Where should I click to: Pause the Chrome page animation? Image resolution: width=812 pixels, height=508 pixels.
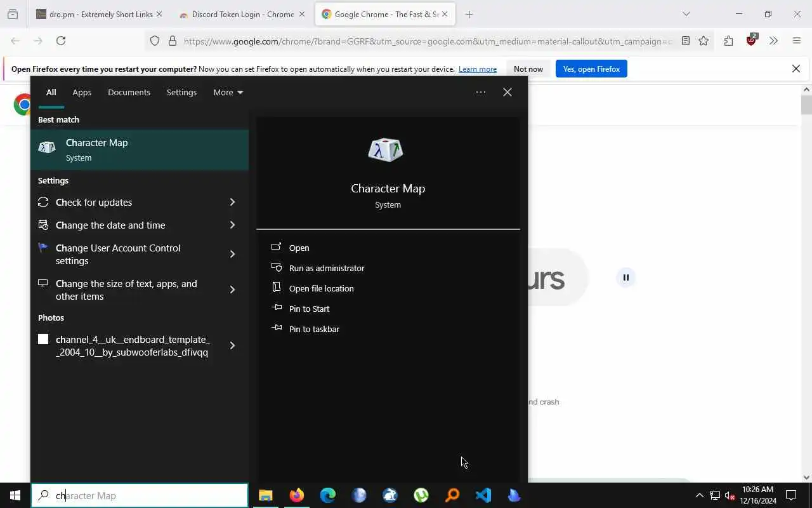625,277
